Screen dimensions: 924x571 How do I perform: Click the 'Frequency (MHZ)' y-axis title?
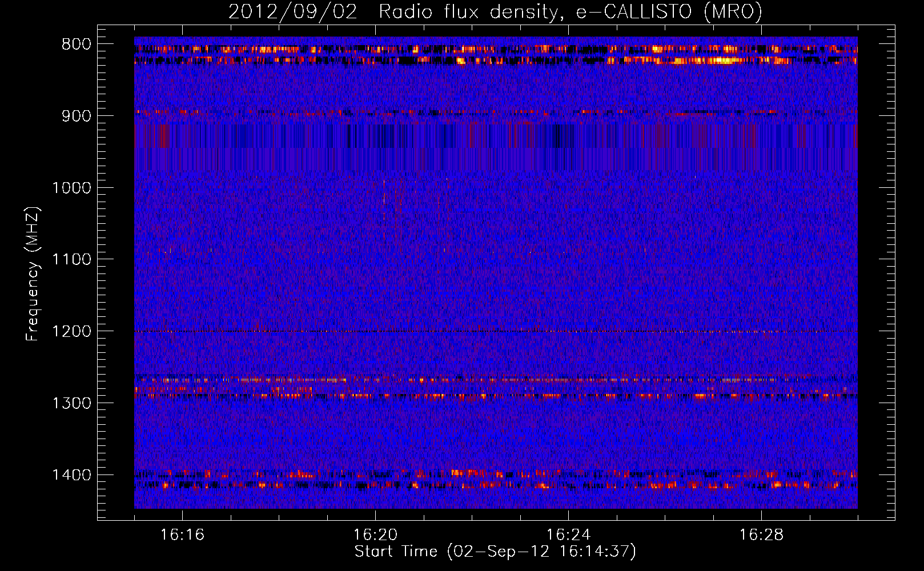(x=33, y=274)
